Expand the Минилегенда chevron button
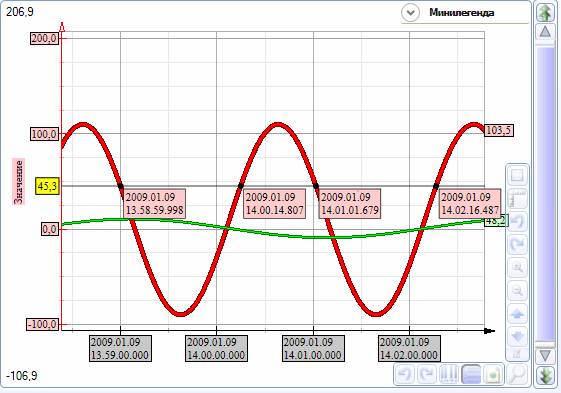561x393 pixels. [410, 13]
